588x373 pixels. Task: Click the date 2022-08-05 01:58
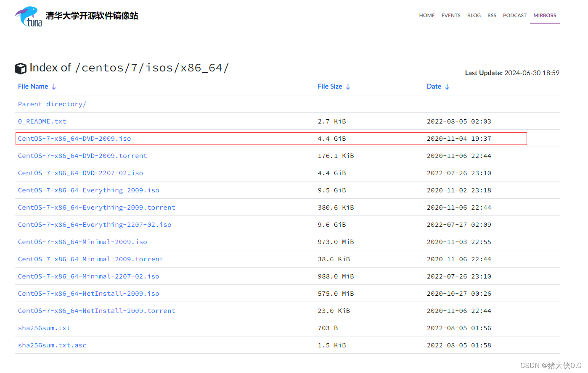[x=459, y=345]
